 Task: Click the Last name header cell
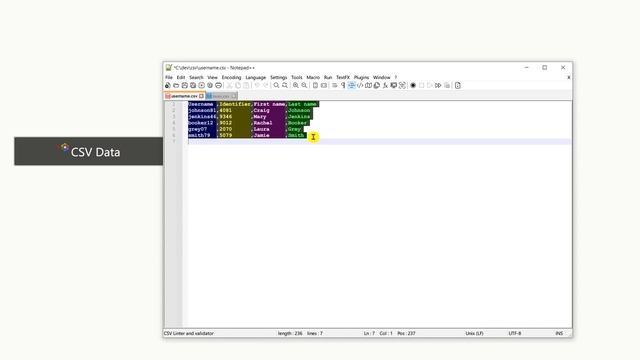pos(302,104)
